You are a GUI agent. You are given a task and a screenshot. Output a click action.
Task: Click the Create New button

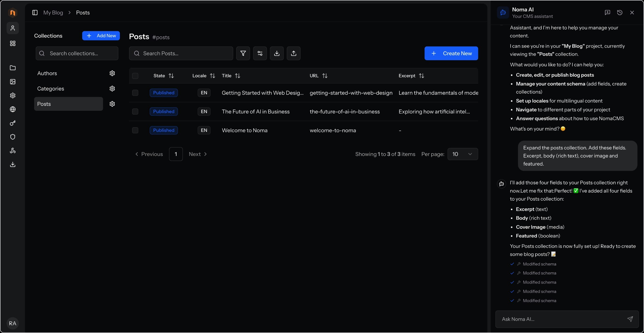451,53
